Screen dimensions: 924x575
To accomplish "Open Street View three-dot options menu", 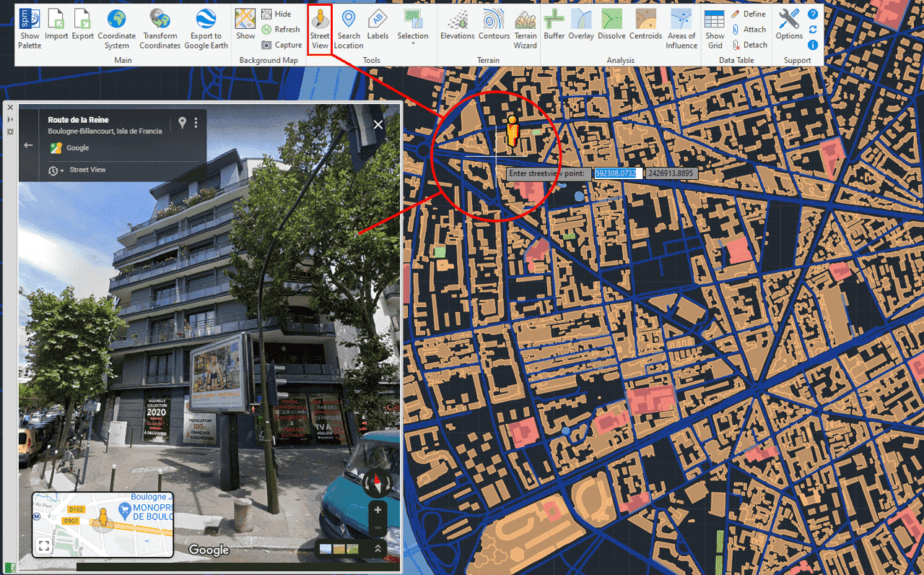I will coord(196,123).
